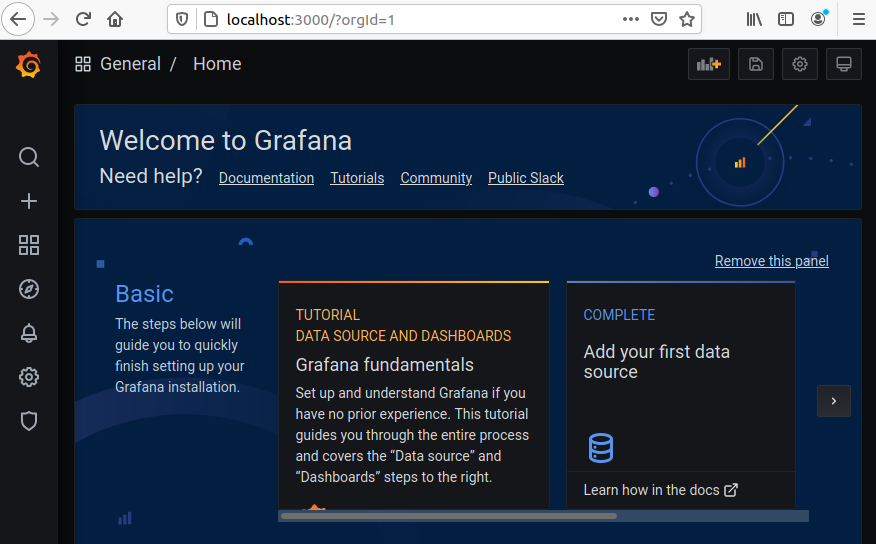
Task: Click the database icon on the data source card
Action: pyautogui.click(x=601, y=448)
